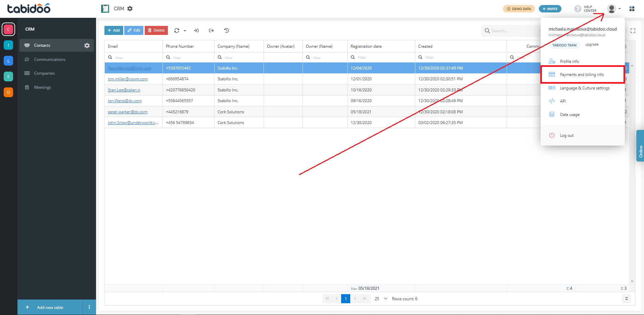The width and height of the screenshot is (644, 315).
Task: Open Jon.Watts@dc.com email link
Action: click(x=125, y=101)
